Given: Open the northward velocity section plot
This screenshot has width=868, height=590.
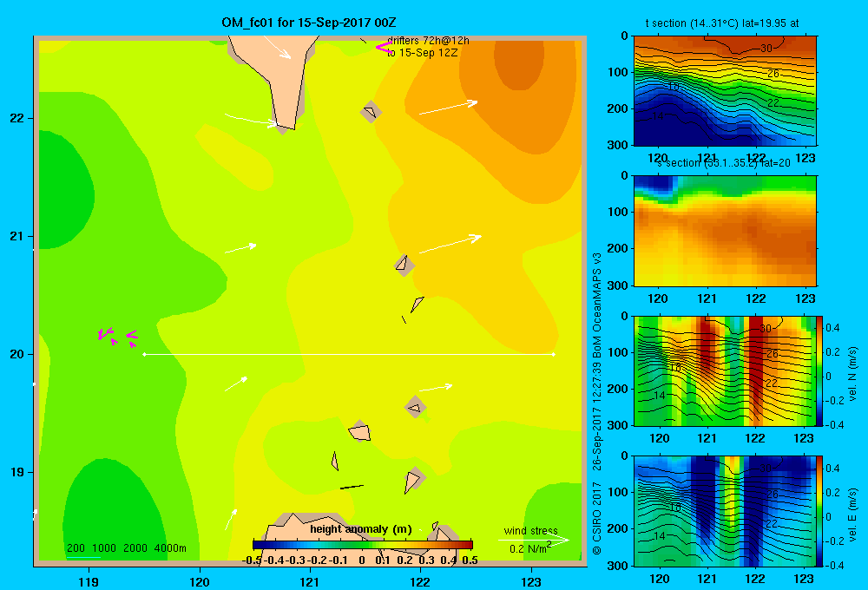Looking at the screenshot, I should 725,370.
